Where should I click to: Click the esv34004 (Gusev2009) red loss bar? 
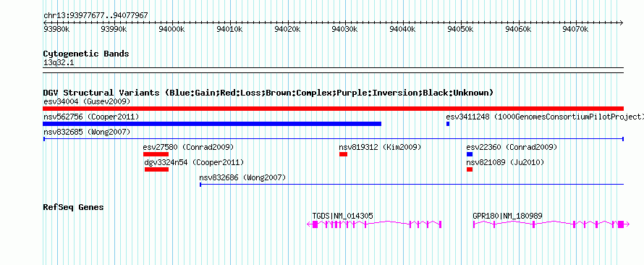333,109
